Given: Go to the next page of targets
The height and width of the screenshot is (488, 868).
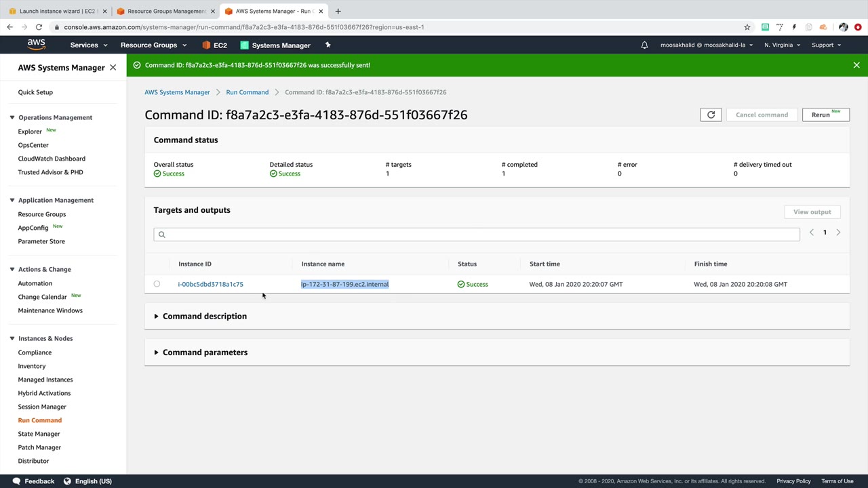Looking at the screenshot, I should (838, 232).
